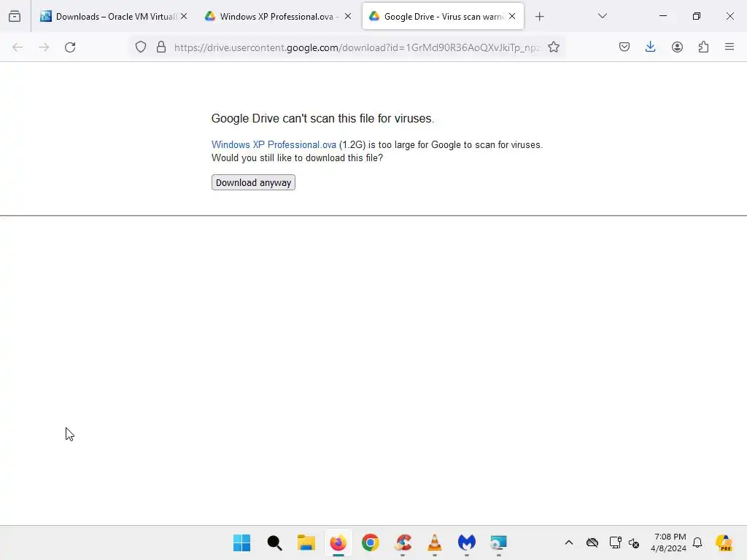The image size is (747, 560).
Task: Show hidden system tray icons
Action: pyautogui.click(x=569, y=542)
